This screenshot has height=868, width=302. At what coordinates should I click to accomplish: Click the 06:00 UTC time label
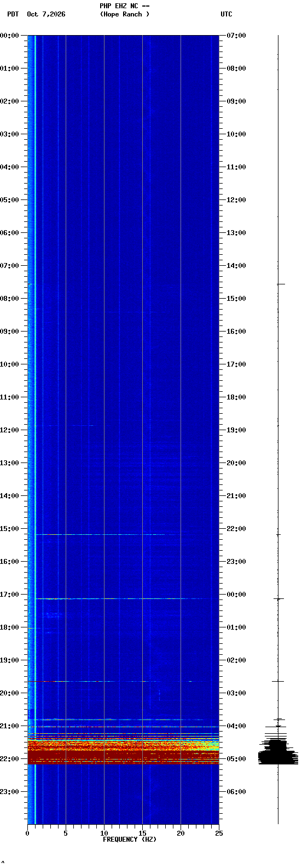click(236, 792)
